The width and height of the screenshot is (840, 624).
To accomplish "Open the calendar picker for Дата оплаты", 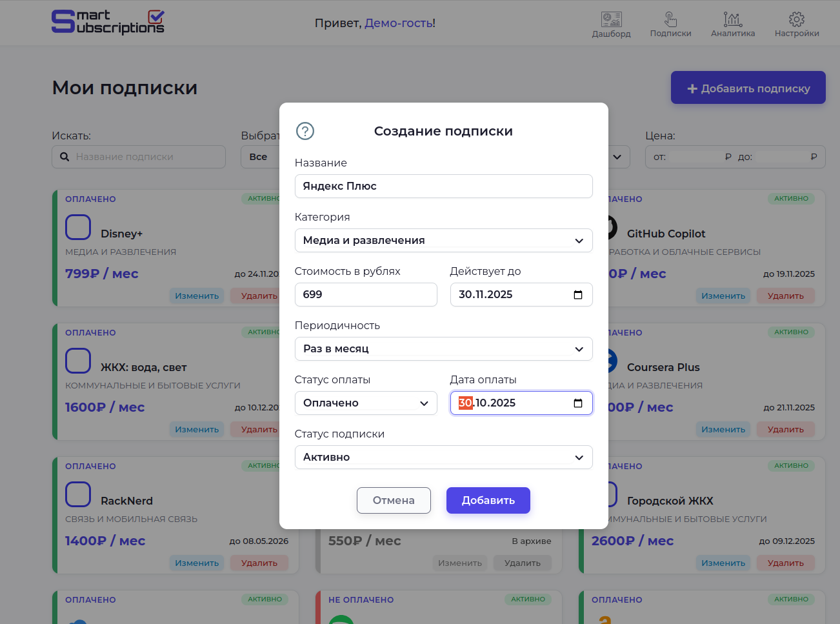I will 578,403.
